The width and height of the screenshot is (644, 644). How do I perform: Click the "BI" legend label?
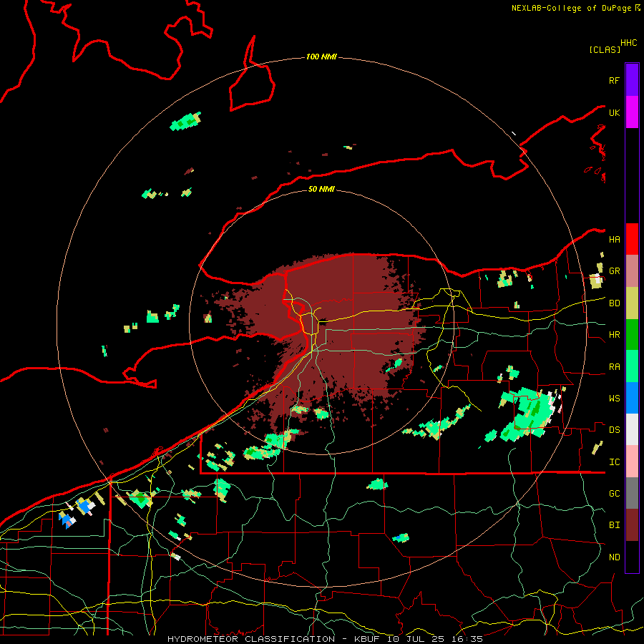point(614,525)
